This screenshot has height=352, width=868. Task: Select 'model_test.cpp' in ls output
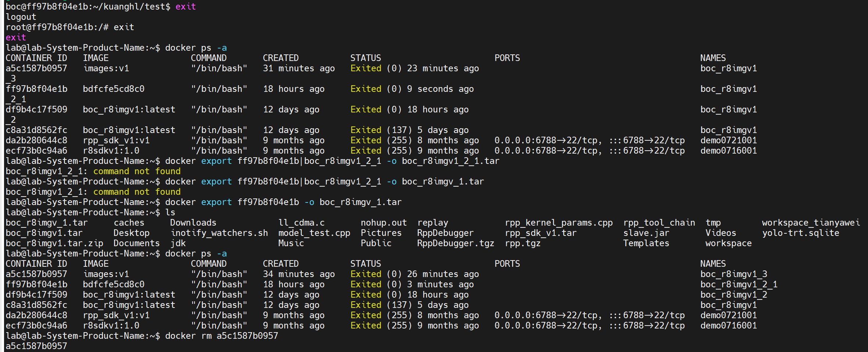coord(314,233)
